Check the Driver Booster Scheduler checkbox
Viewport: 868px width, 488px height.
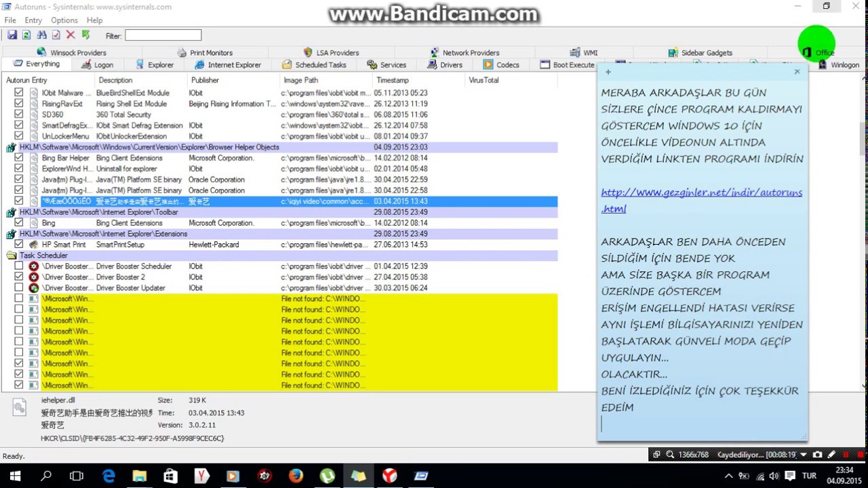[18, 266]
